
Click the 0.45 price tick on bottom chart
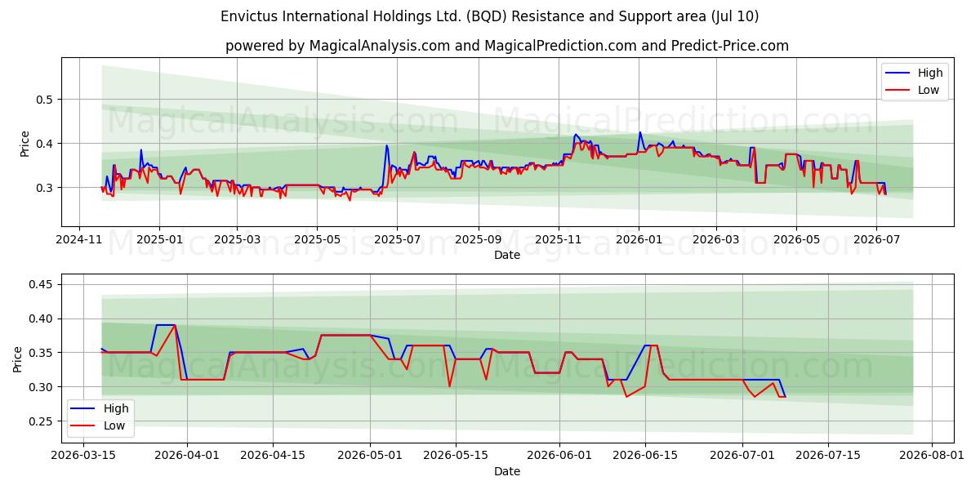coord(42,285)
